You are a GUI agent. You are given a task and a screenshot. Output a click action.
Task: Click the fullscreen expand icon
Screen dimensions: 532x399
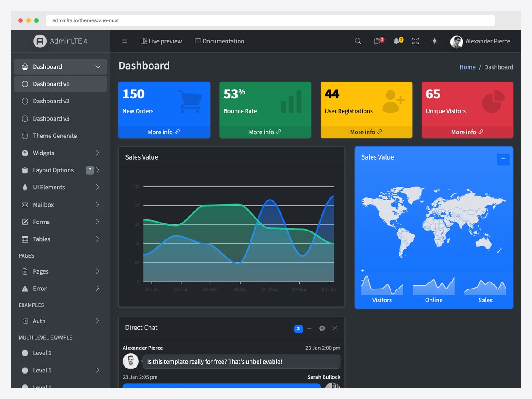tap(415, 41)
